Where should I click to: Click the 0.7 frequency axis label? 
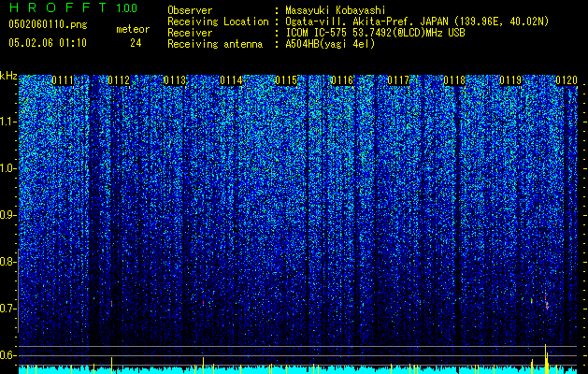tap(8, 309)
